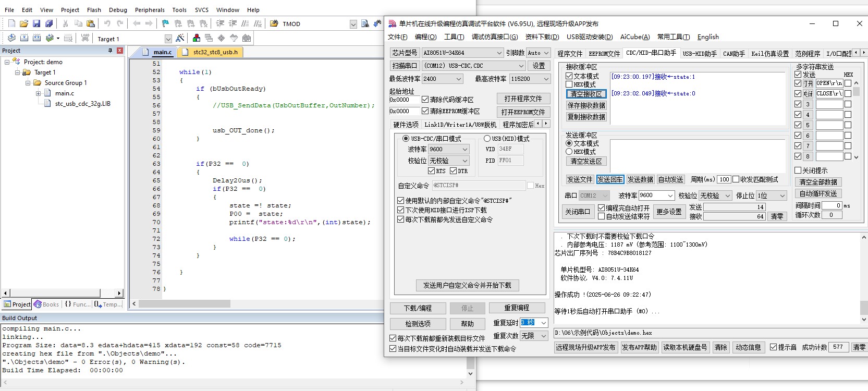Click the Rebuild all target files icon
The height and width of the screenshot is (391, 868).
click(36, 38)
